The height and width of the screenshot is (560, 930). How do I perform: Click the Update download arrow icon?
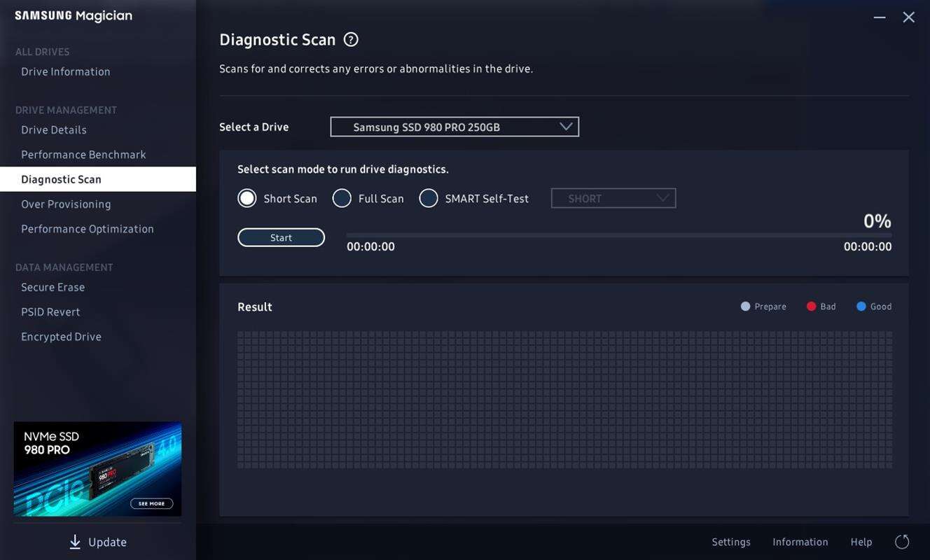[75, 542]
